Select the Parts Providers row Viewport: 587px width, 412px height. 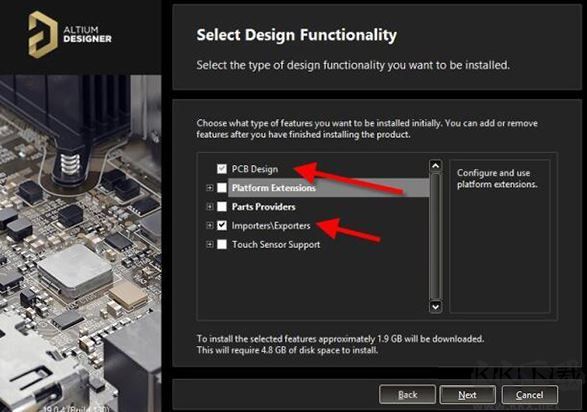click(264, 207)
